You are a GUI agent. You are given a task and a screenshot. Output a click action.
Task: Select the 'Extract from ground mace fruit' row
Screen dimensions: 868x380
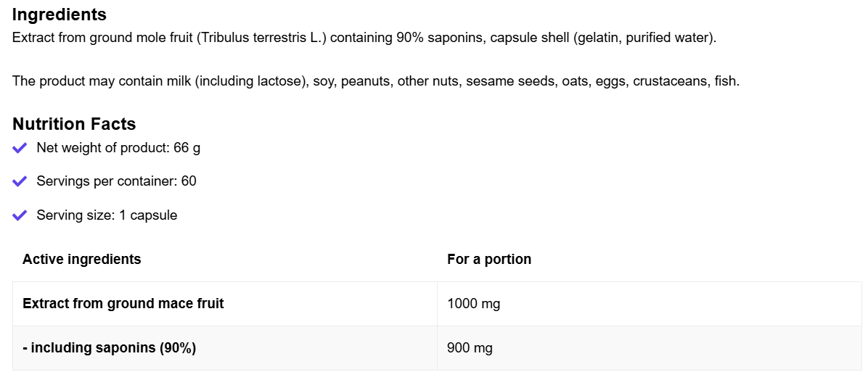[123, 304]
